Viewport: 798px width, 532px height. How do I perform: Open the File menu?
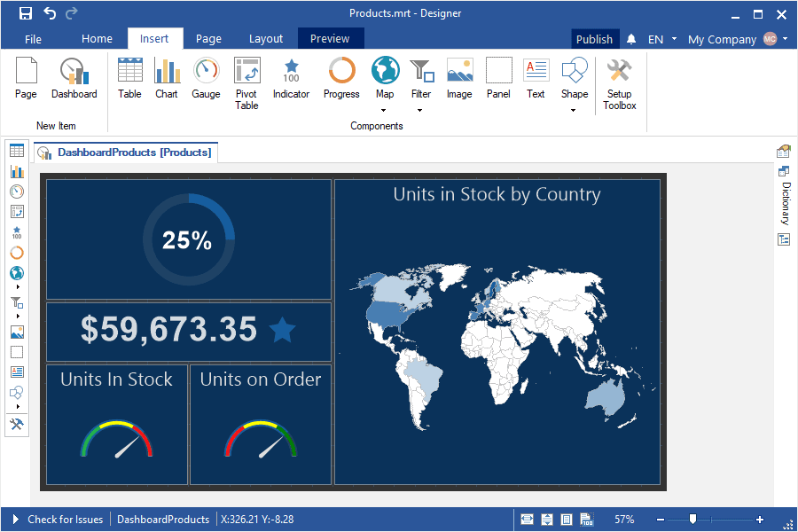tap(33, 39)
